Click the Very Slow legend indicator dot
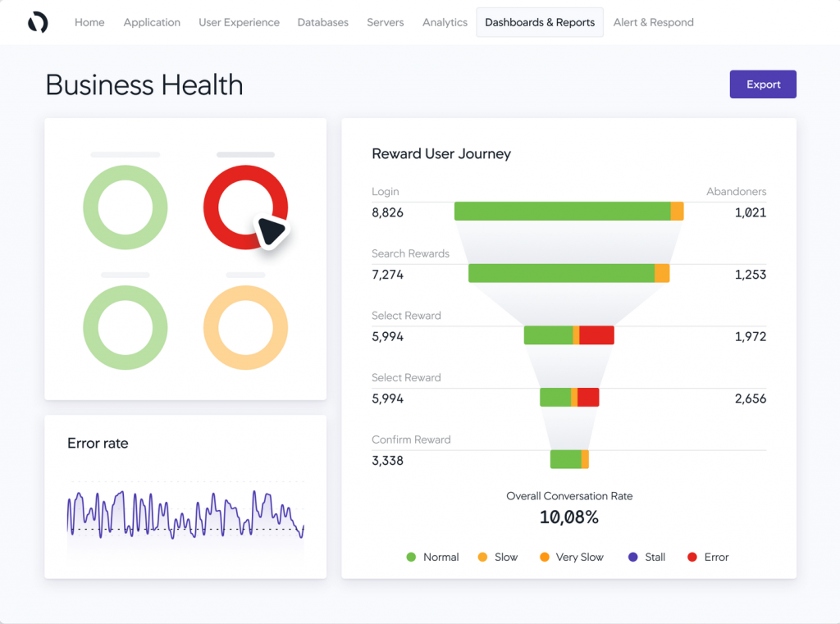840x624 pixels. [545, 557]
